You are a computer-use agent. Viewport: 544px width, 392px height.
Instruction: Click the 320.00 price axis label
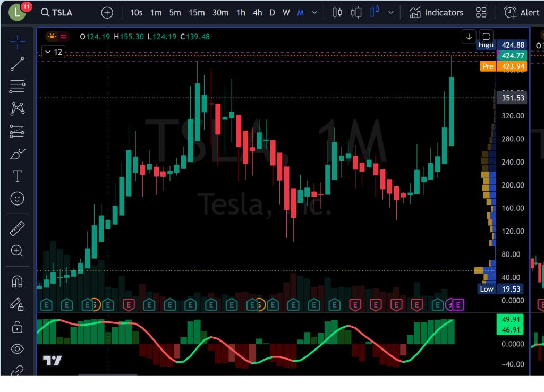coord(513,116)
